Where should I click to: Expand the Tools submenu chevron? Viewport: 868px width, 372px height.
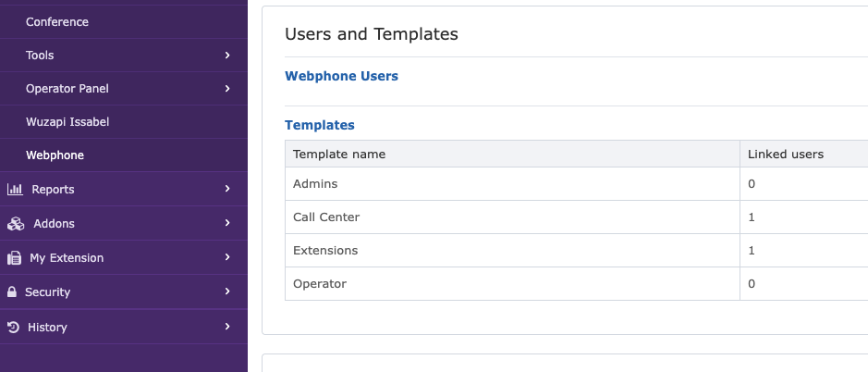coord(227,55)
